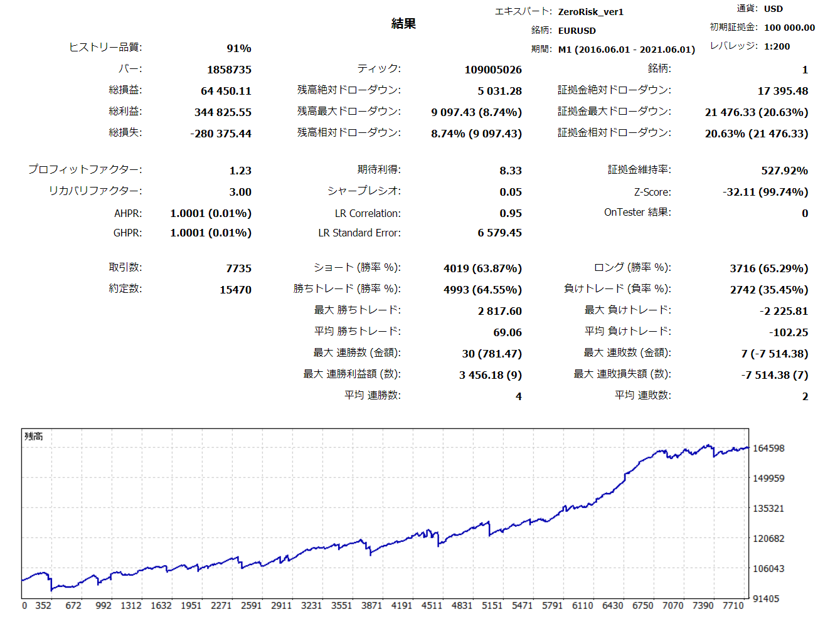Click the 残高 chart label
The height and width of the screenshot is (624, 840).
pyautogui.click(x=34, y=436)
